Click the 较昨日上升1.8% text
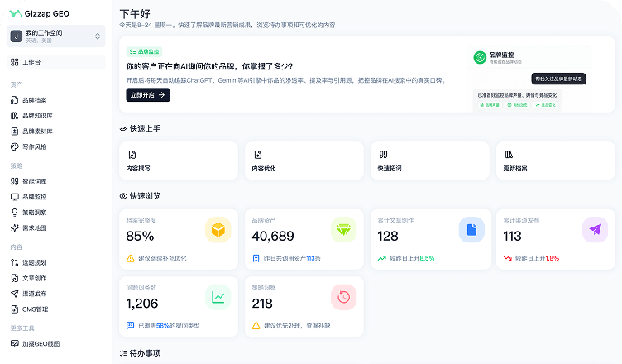Screen dimensions: 622x364 (x=537, y=258)
